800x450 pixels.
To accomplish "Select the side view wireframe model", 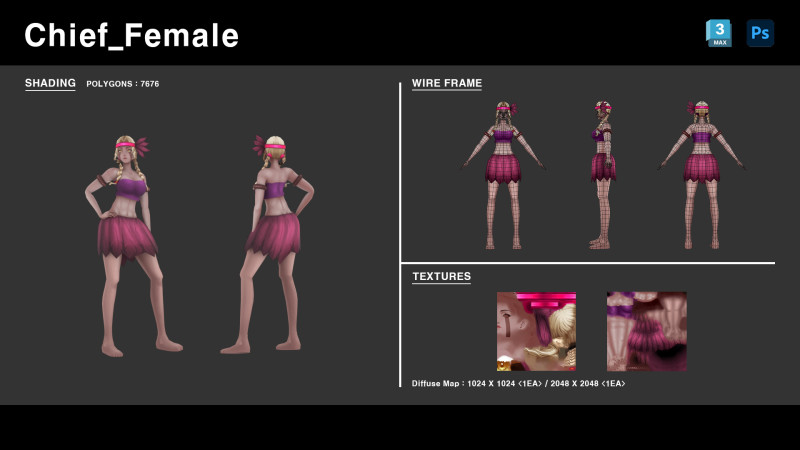I will click(x=601, y=175).
